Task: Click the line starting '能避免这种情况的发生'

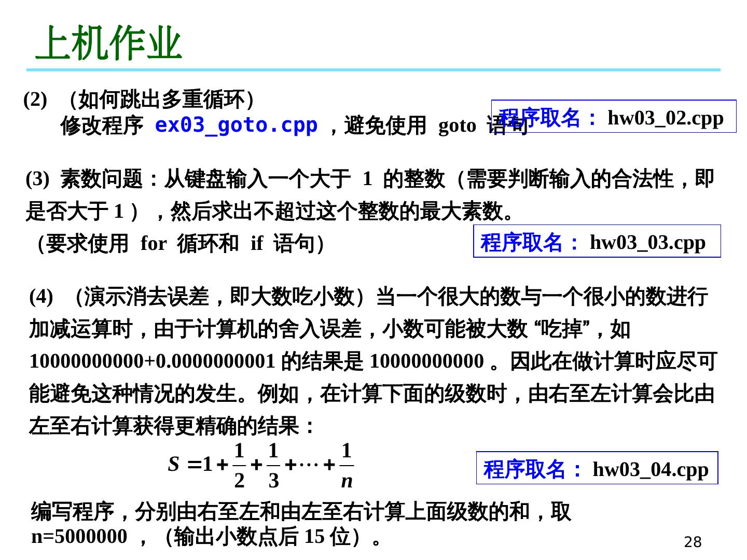Action: pos(372,394)
